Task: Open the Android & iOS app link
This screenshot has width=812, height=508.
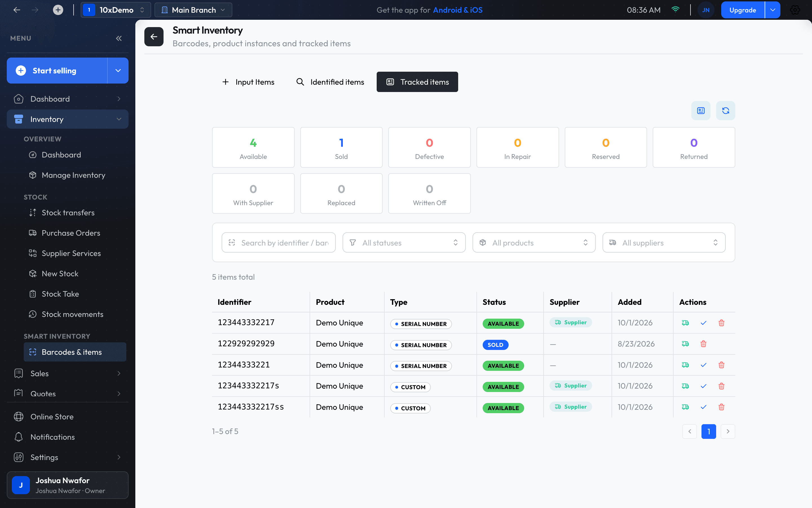Action: [458, 10]
